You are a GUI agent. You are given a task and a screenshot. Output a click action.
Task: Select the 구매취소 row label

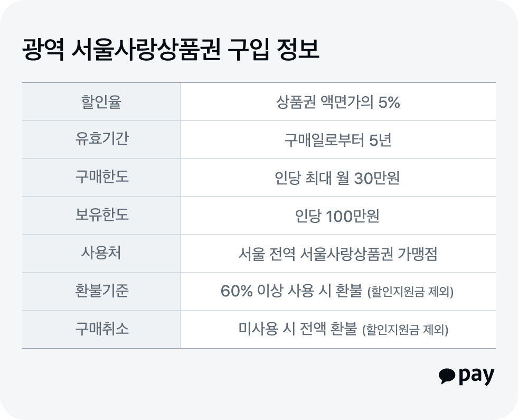point(101,330)
